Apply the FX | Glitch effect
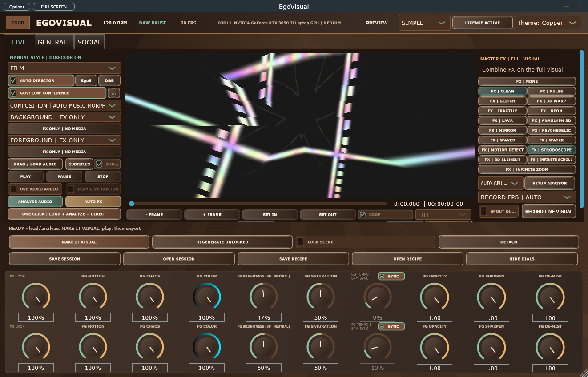Screen dimensions: 588x377 (502, 101)
